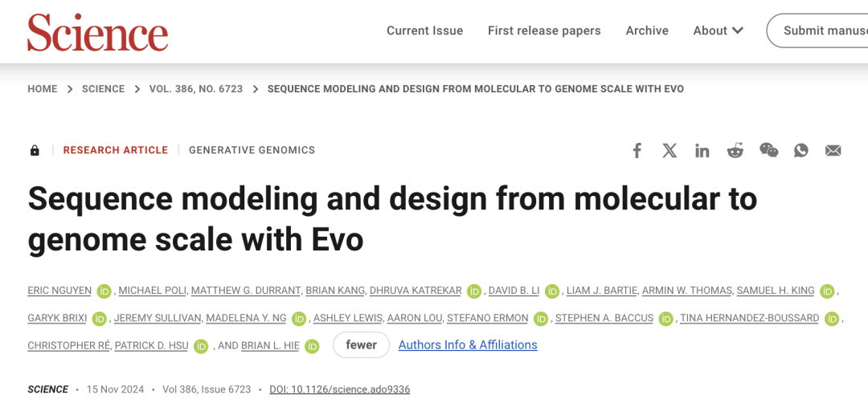
Task: Collapse author list with fewer button
Action: pyautogui.click(x=361, y=345)
